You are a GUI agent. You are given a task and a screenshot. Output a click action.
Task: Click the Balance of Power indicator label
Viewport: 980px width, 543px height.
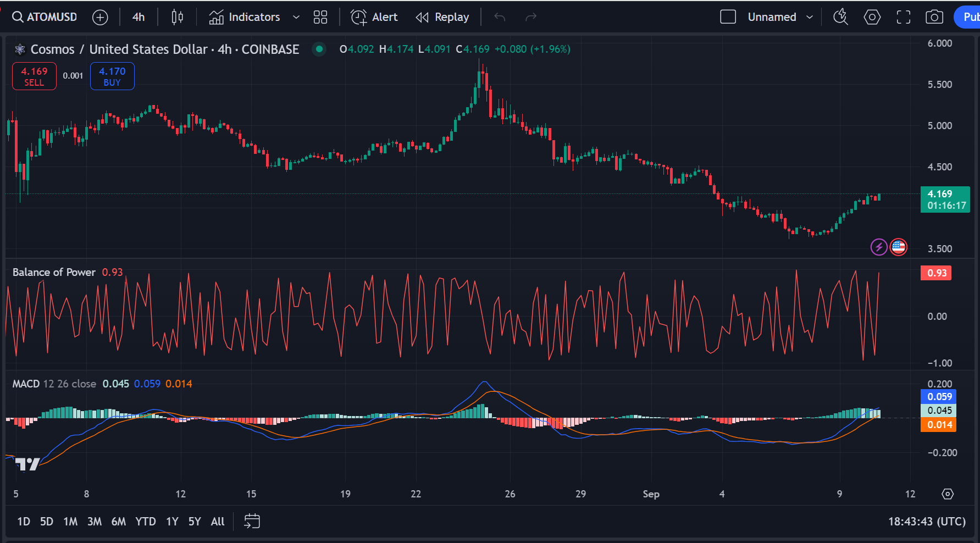click(x=54, y=272)
